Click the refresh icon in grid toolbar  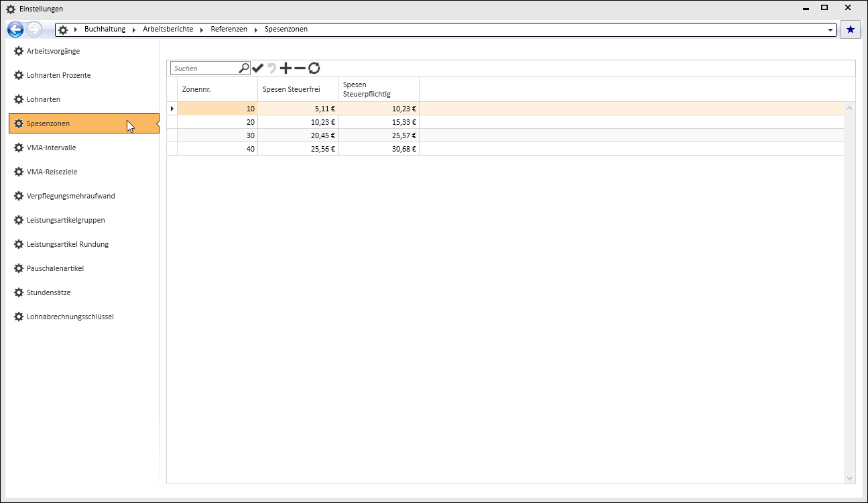pyautogui.click(x=314, y=68)
